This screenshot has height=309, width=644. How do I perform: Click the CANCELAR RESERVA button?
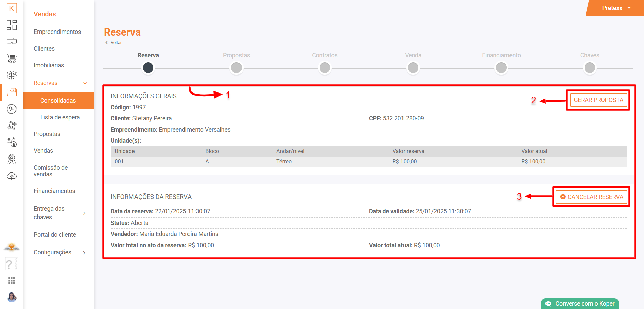(x=591, y=197)
